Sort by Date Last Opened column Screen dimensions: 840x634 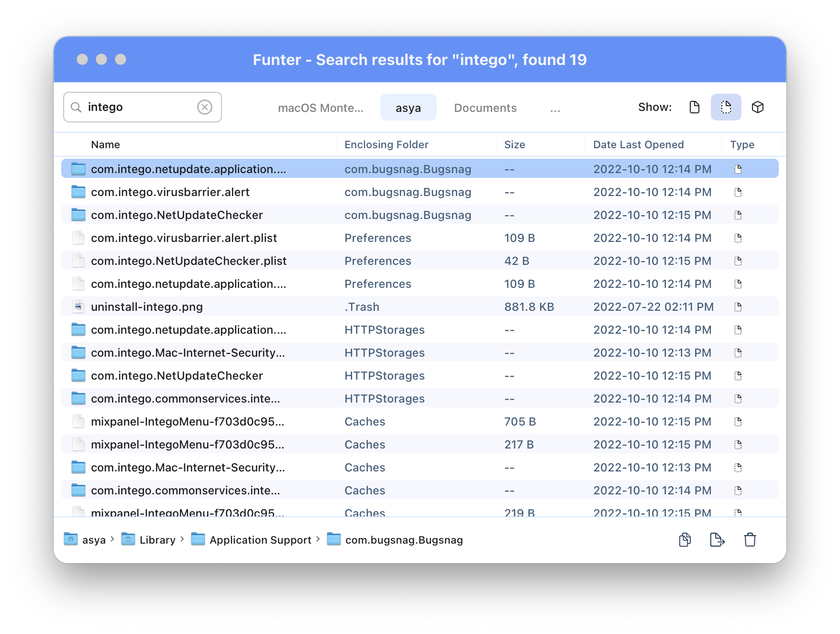tap(638, 144)
